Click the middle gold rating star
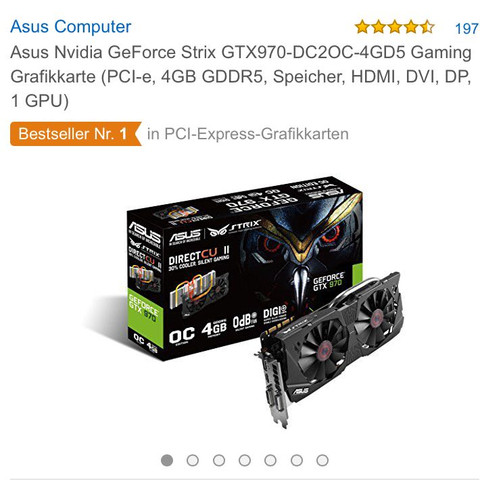 point(395,27)
